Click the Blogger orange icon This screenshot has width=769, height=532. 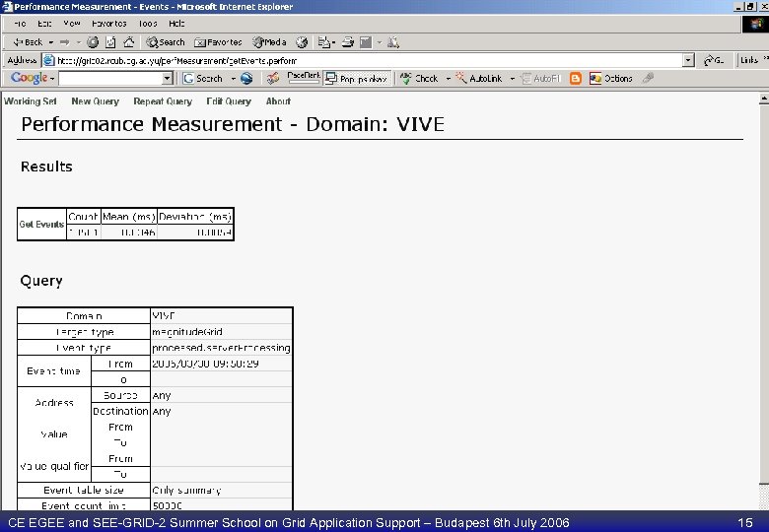click(x=576, y=79)
